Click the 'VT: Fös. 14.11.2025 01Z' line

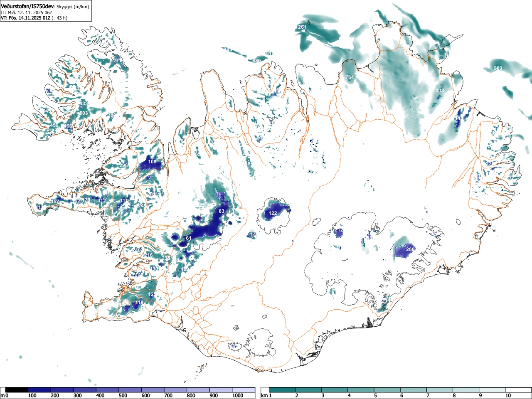pos(25,18)
